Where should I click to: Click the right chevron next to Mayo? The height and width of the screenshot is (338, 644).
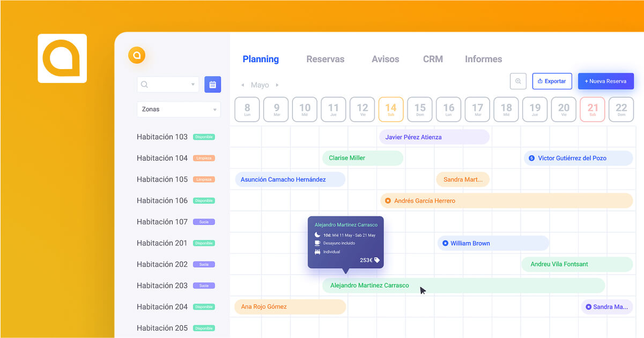(277, 85)
